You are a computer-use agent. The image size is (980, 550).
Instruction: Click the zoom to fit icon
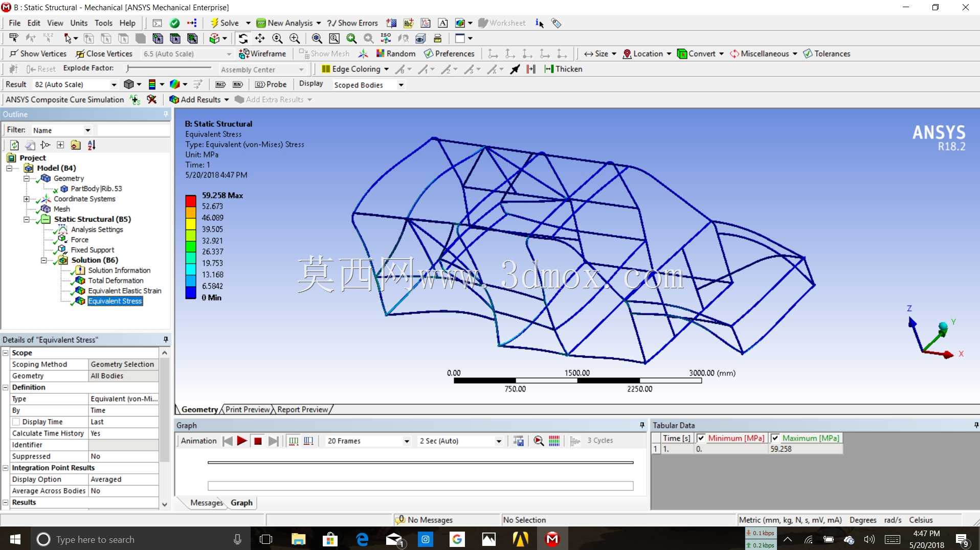317,38
